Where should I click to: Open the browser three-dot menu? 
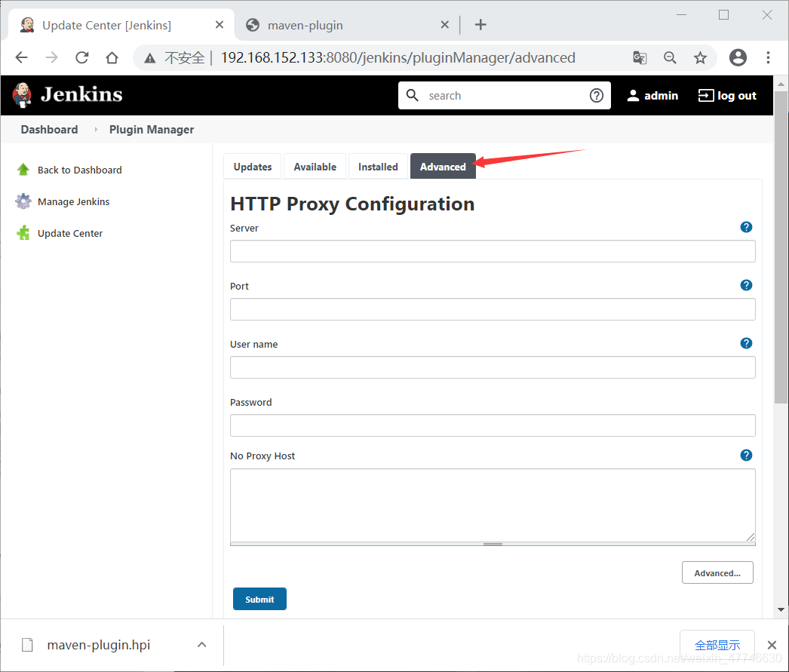pyautogui.click(x=768, y=58)
